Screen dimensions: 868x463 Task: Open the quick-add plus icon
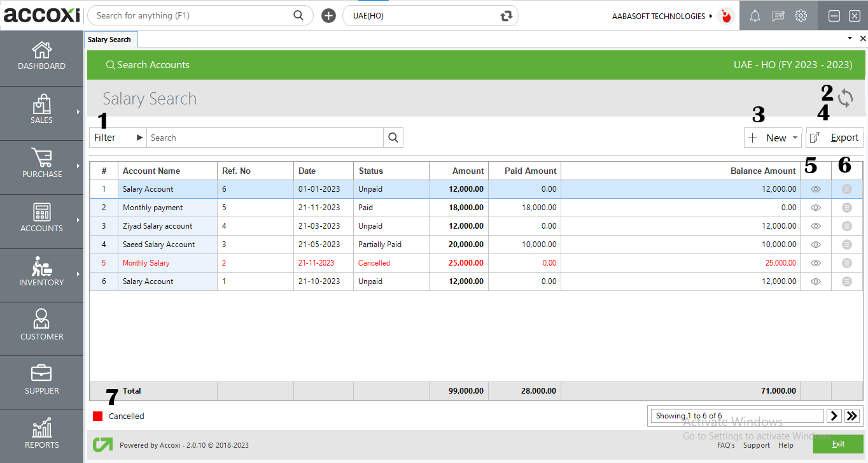click(328, 15)
